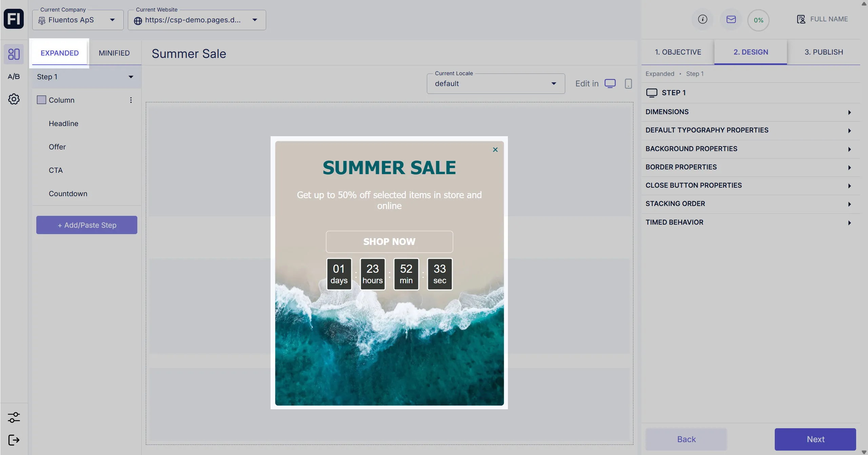Click the campaigns dashboard sidebar icon

point(14,54)
